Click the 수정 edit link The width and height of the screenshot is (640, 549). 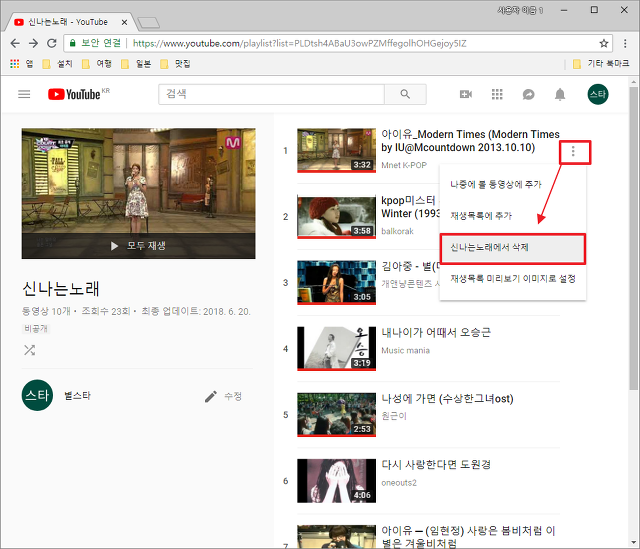pyautogui.click(x=233, y=396)
